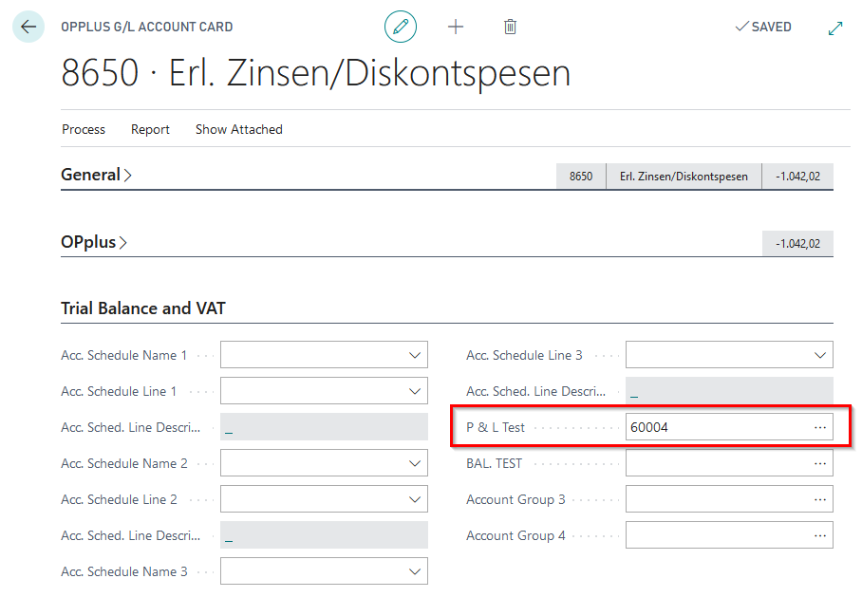
Task: Open the Acc. Schedule Name 2 dropdown
Action: point(415,464)
